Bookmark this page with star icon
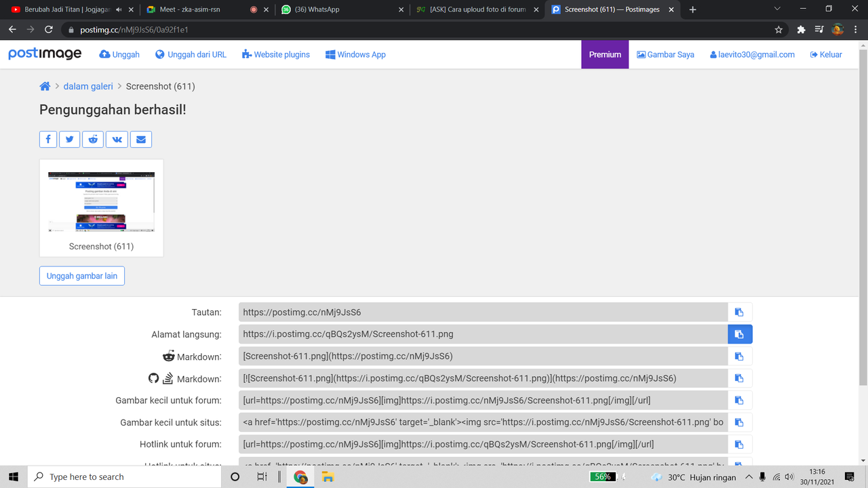The width and height of the screenshot is (868, 488). [x=778, y=30]
